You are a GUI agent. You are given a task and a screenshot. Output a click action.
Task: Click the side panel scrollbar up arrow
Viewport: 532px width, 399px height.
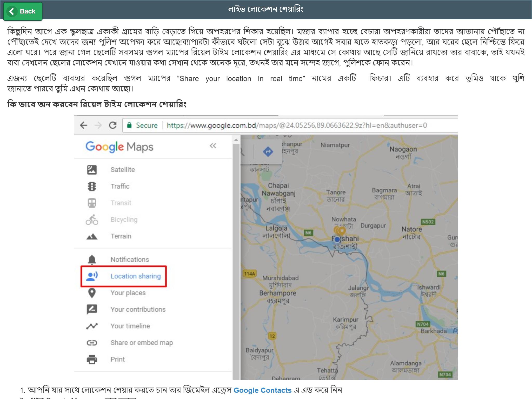(x=236, y=140)
